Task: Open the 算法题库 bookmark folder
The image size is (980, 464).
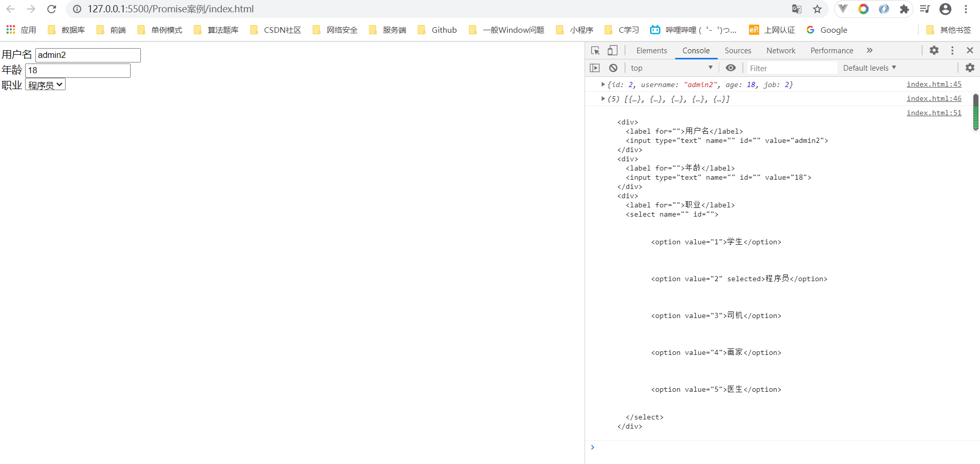Action: point(216,30)
